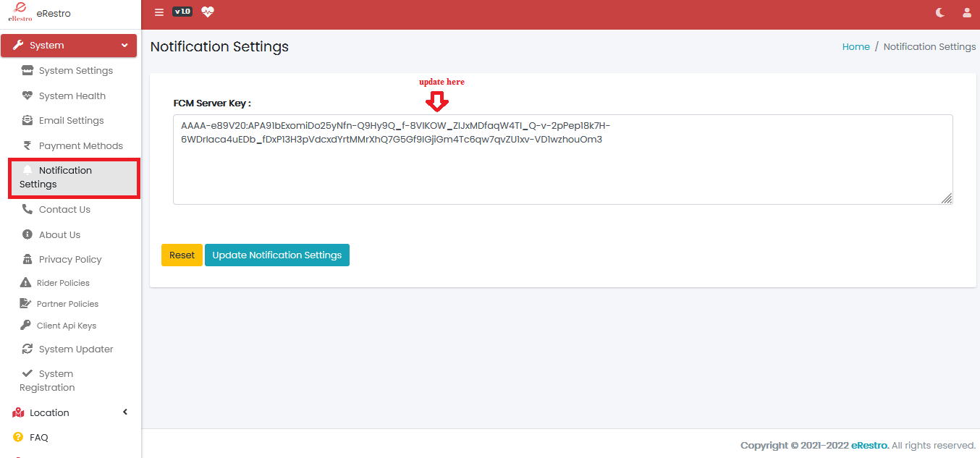
Task: Click the eRestro logo icon
Action: pos(20,13)
